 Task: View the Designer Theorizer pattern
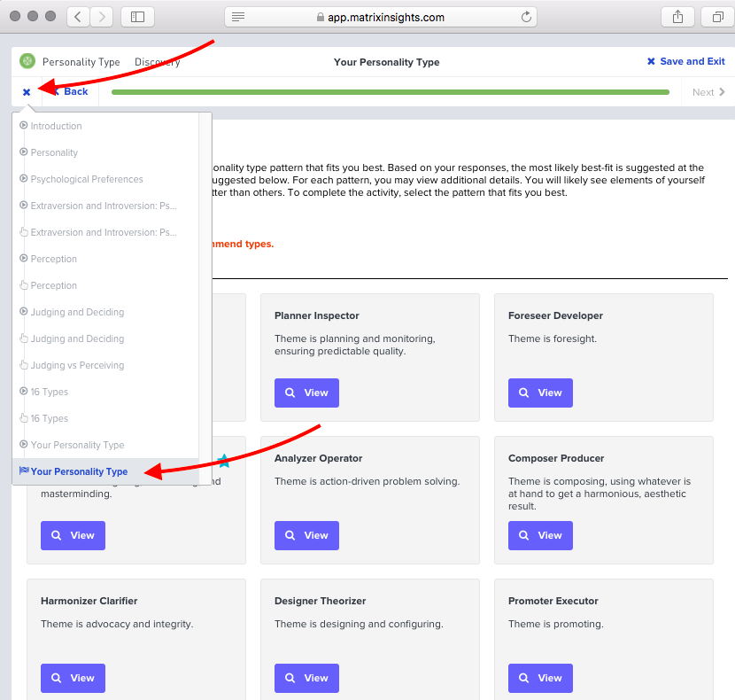[x=306, y=678]
